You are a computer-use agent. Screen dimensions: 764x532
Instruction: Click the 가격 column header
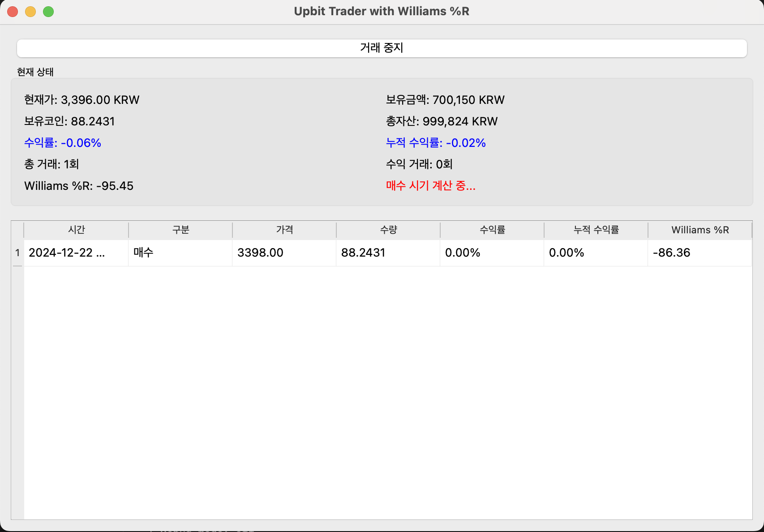click(284, 230)
